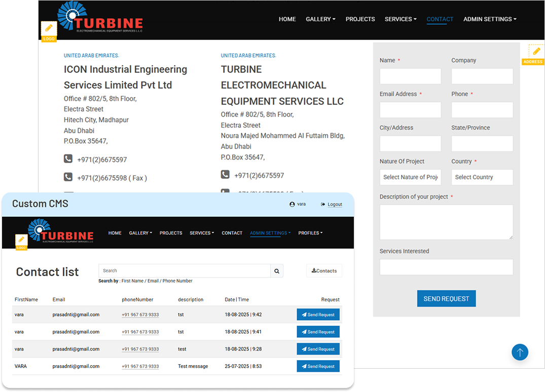Focus the Name input field
Screen dimensions: 545x392
coord(410,76)
